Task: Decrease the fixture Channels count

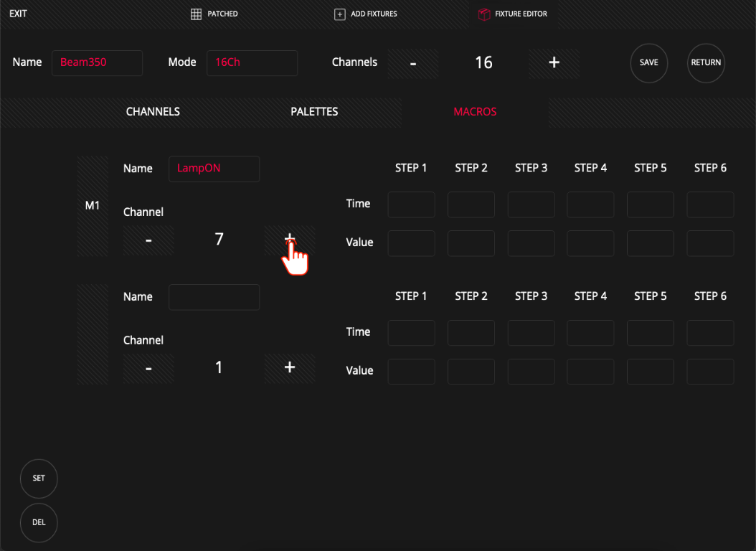Action: pos(413,63)
